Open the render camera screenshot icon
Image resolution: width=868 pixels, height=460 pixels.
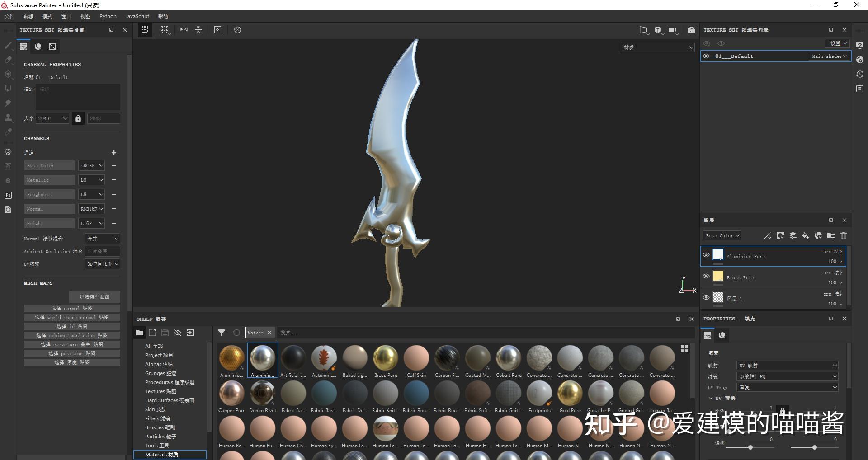[x=691, y=30]
